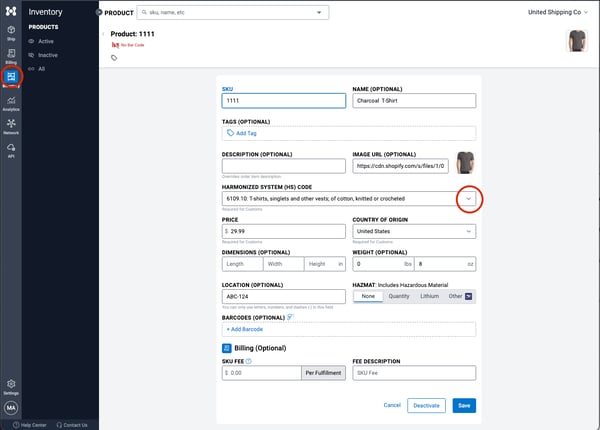Click the MA user avatar

(11, 408)
